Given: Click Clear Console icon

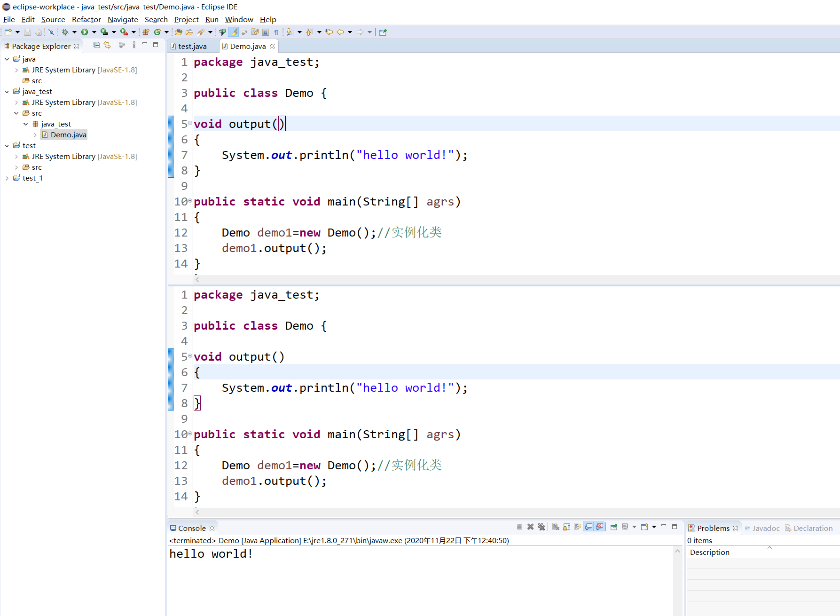Looking at the screenshot, I should click(x=556, y=527).
